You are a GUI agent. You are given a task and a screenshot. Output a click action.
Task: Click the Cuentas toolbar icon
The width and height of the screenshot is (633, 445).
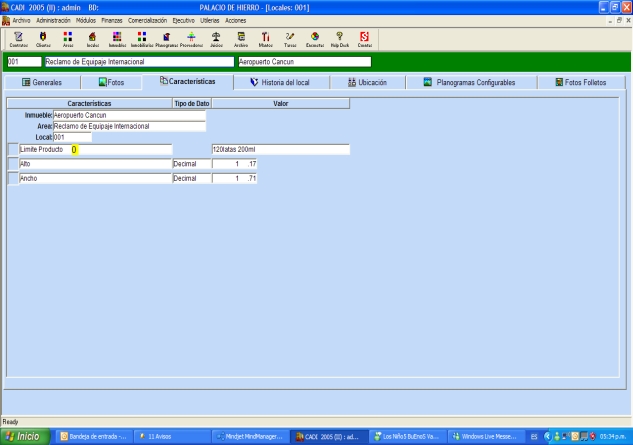tap(365, 39)
